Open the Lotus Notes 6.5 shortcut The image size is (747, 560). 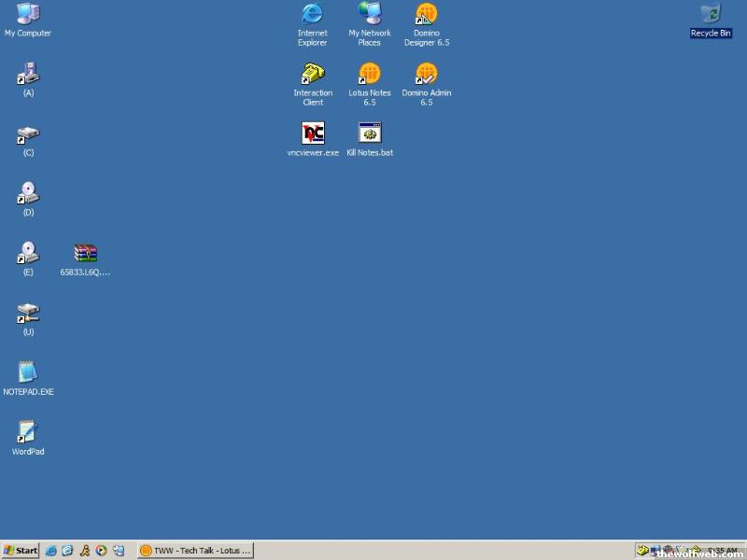tap(370, 74)
